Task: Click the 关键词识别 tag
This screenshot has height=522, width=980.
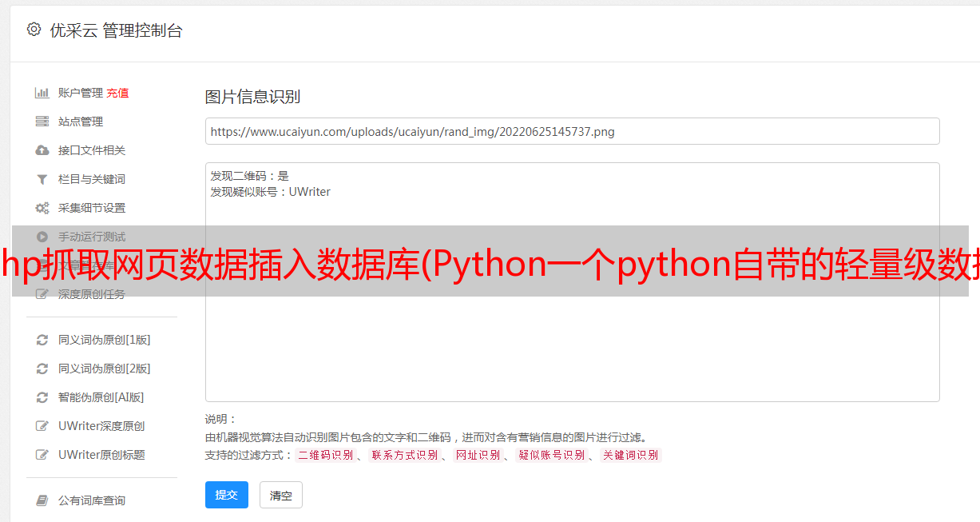Action: [x=631, y=455]
